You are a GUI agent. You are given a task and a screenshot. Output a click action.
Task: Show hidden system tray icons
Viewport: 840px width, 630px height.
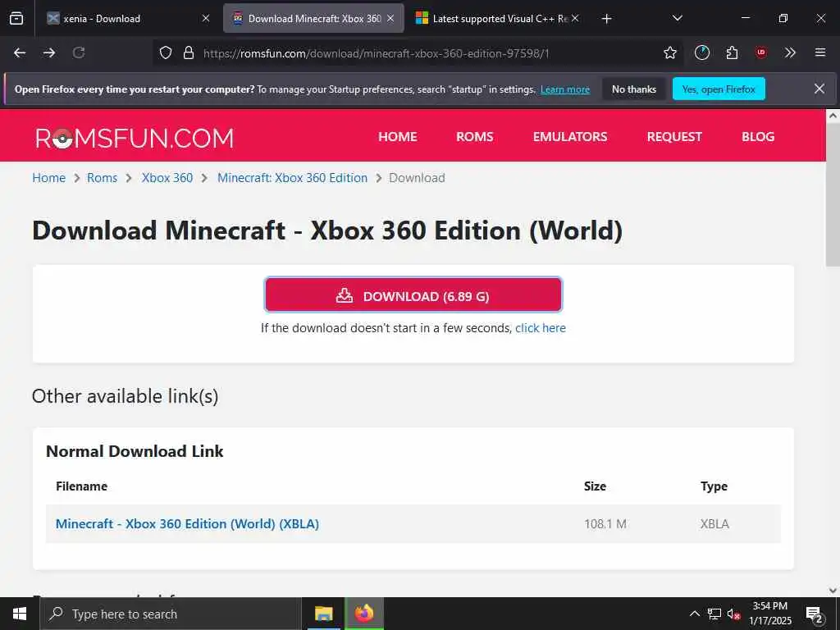pos(694,614)
